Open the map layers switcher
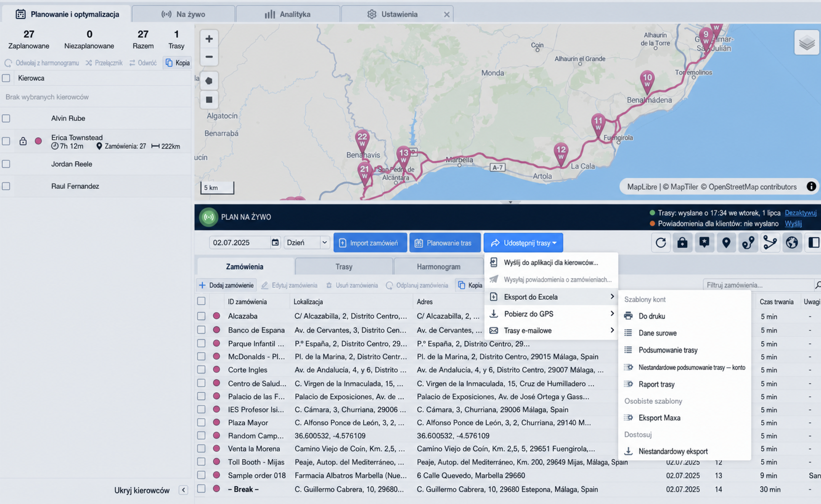Image resolution: width=821 pixels, height=504 pixels. [807, 43]
